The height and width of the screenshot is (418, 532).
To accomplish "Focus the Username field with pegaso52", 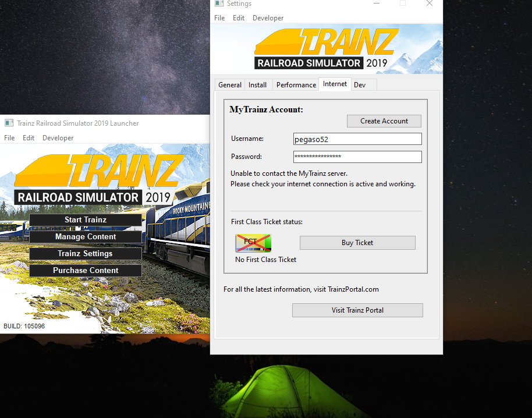I will pos(357,139).
